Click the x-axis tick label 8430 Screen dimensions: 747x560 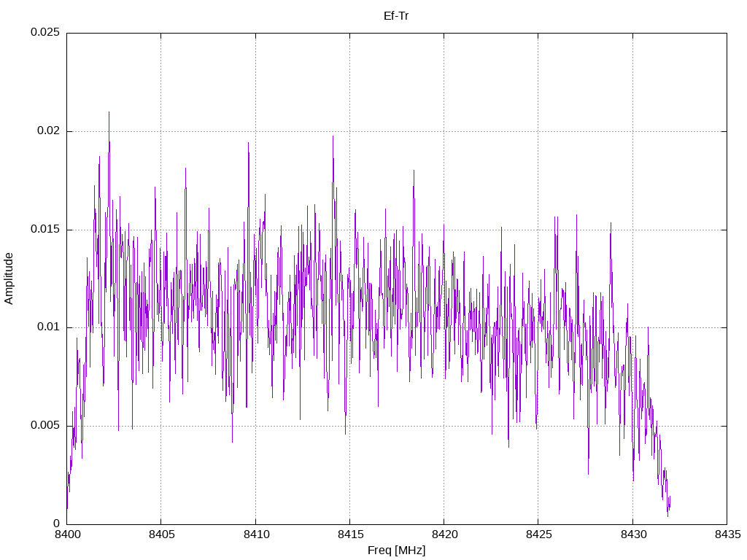click(633, 534)
